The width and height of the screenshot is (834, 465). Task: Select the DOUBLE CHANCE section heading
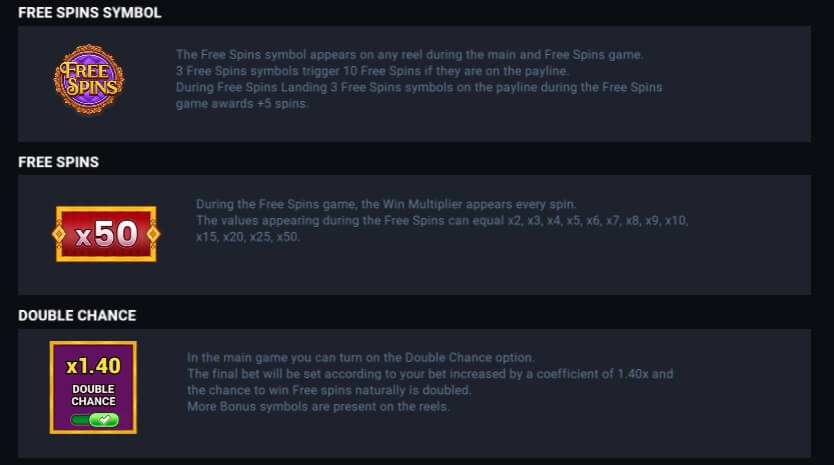point(77,315)
